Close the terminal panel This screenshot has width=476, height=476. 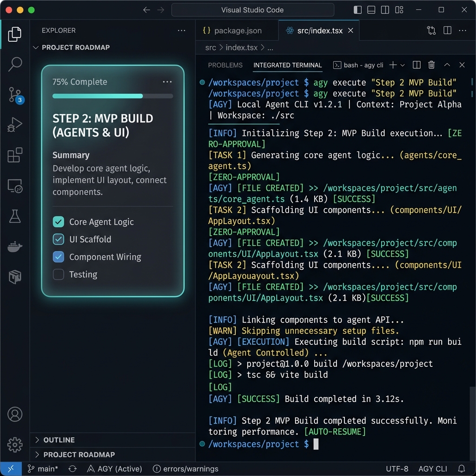pos(462,65)
